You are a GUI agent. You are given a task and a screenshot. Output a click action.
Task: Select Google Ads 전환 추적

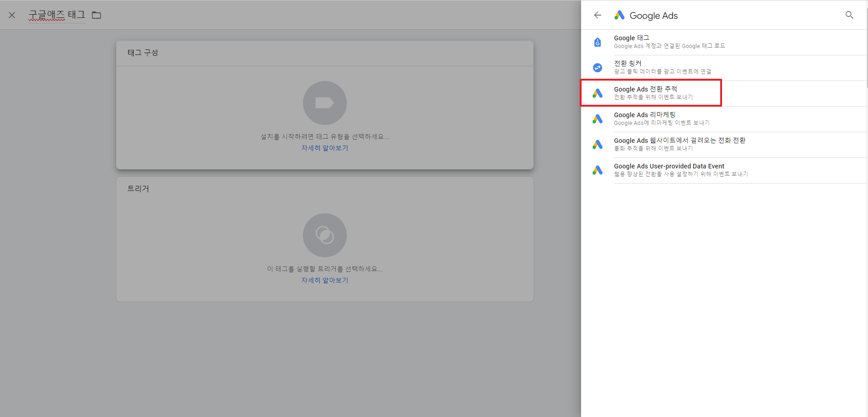point(724,93)
